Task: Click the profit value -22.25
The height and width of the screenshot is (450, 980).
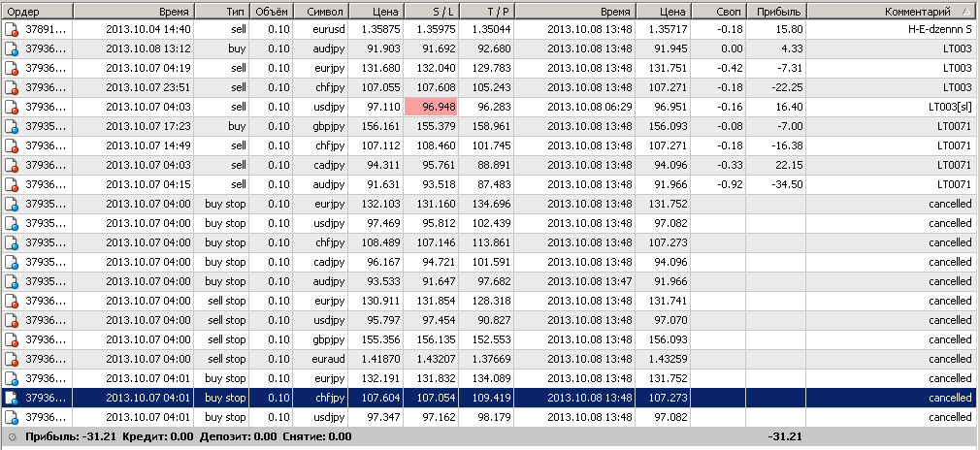Action: tap(788, 87)
